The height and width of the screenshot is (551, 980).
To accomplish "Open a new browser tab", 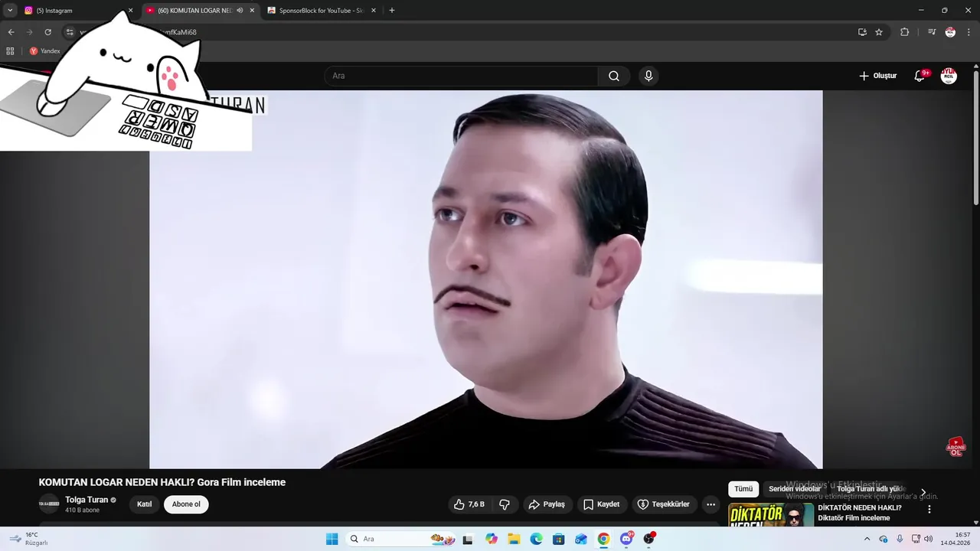I will point(392,11).
